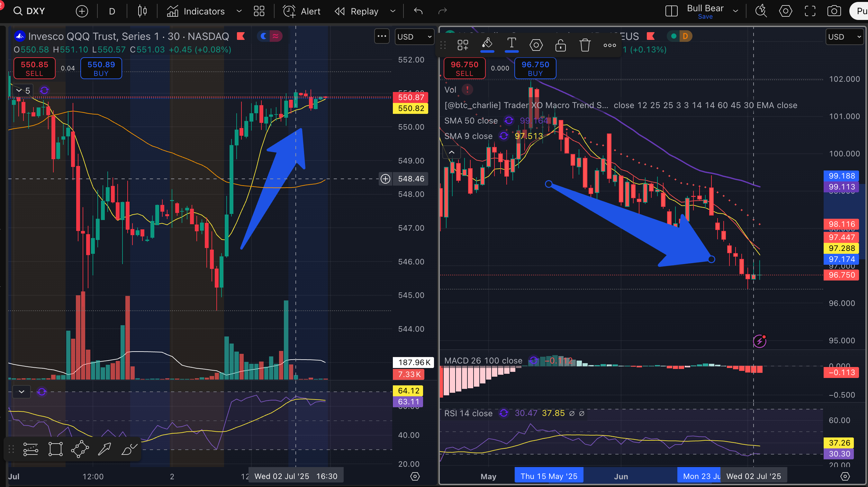Click the plus button at price 548.46

coord(385,179)
